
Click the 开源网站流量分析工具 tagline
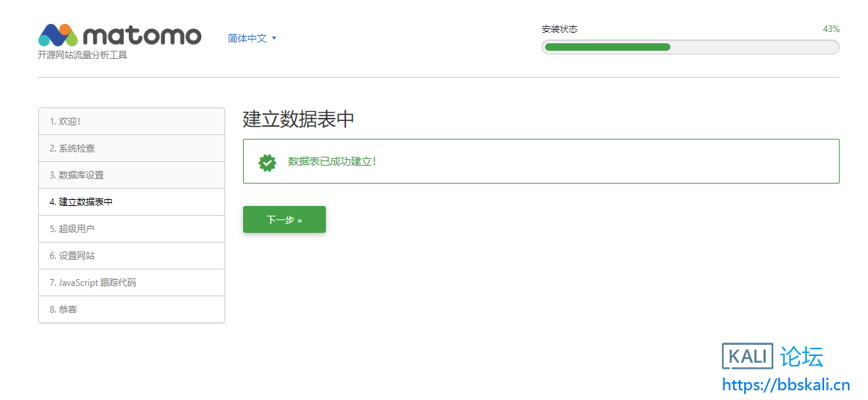[x=82, y=55]
